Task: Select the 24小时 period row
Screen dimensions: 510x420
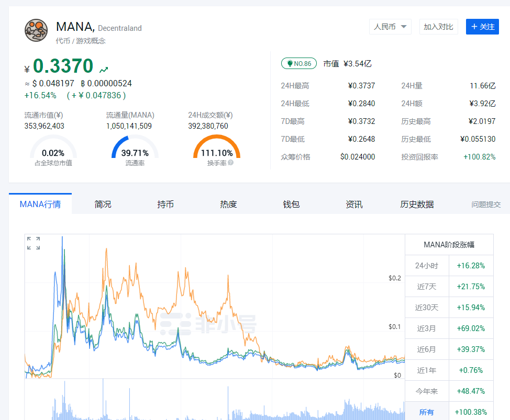Action: pyautogui.click(x=449, y=265)
